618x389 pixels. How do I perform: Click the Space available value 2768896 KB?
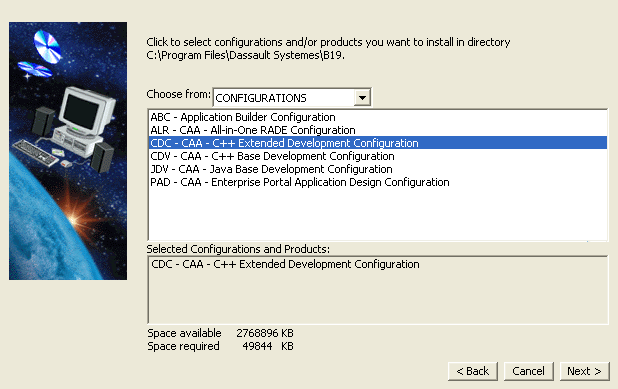(x=265, y=333)
